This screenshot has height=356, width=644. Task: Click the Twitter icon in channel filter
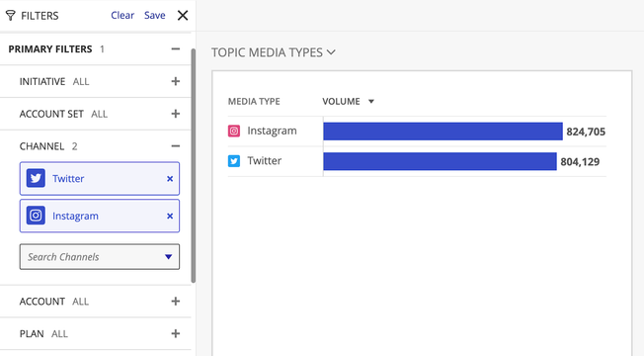[x=36, y=178]
